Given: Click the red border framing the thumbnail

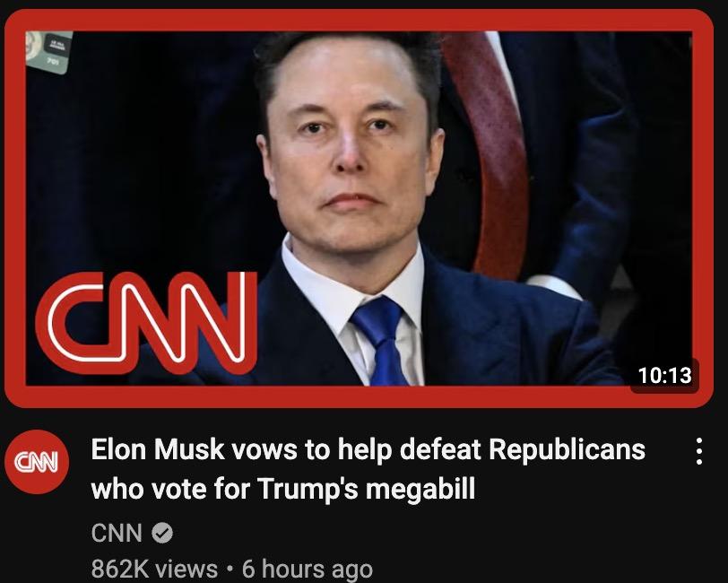Looking at the screenshot, I should (359, 21).
